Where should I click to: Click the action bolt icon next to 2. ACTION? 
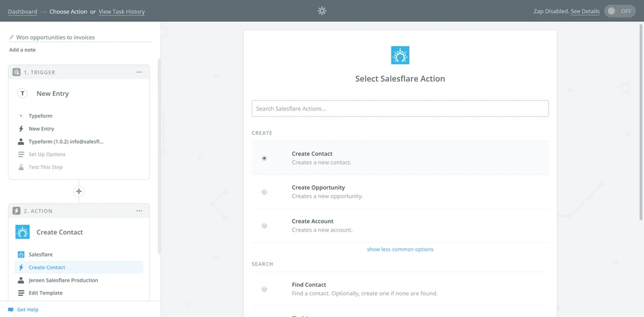coord(17,211)
